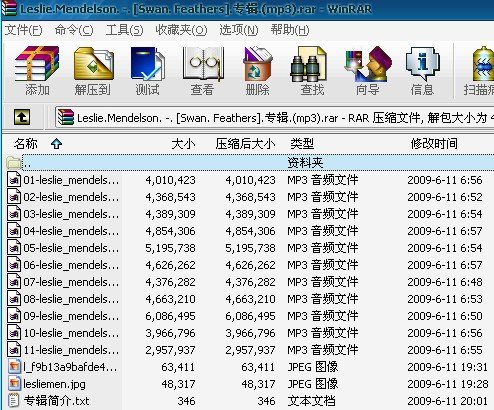Open the 信息 (Info) toolbar icon
The height and width of the screenshot is (410, 494).
click(423, 64)
